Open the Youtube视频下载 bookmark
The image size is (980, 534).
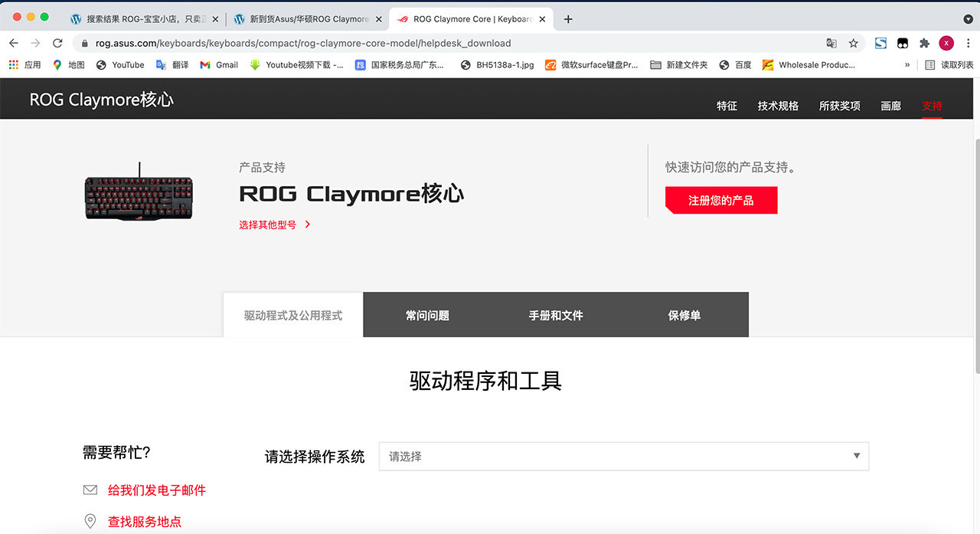(297, 65)
